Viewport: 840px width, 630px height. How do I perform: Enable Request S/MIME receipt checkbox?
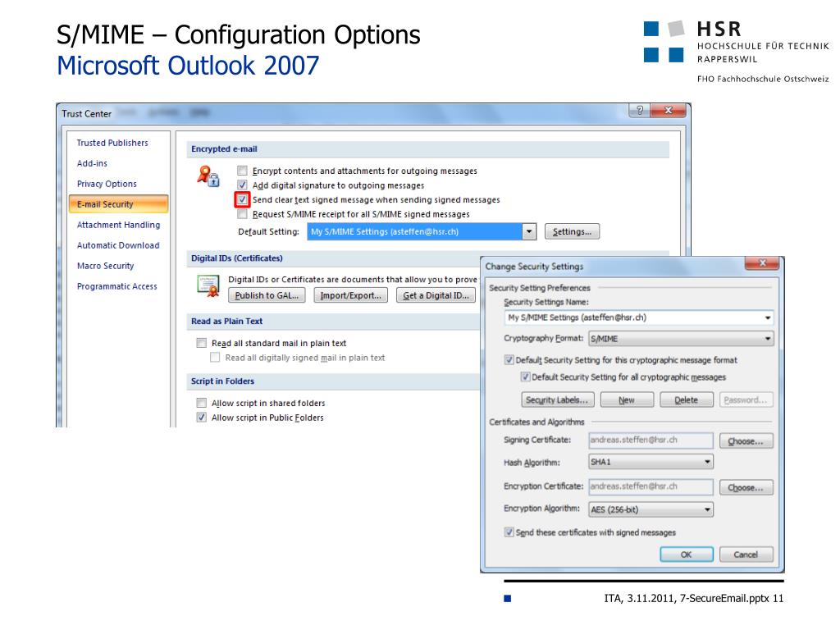click(242, 214)
